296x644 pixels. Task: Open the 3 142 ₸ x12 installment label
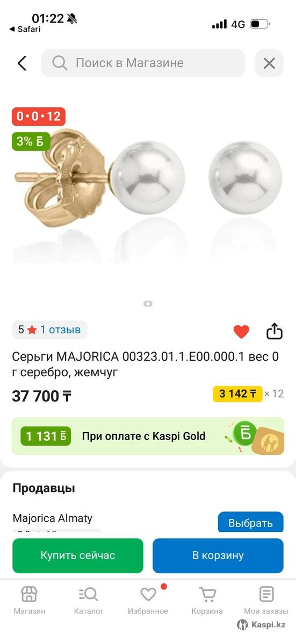(x=248, y=393)
